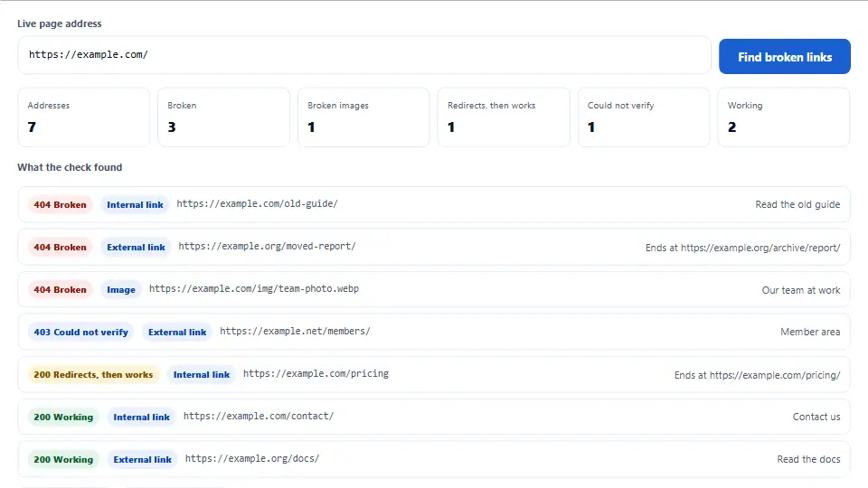
Task: Select the Working count card
Action: point(784,117)
